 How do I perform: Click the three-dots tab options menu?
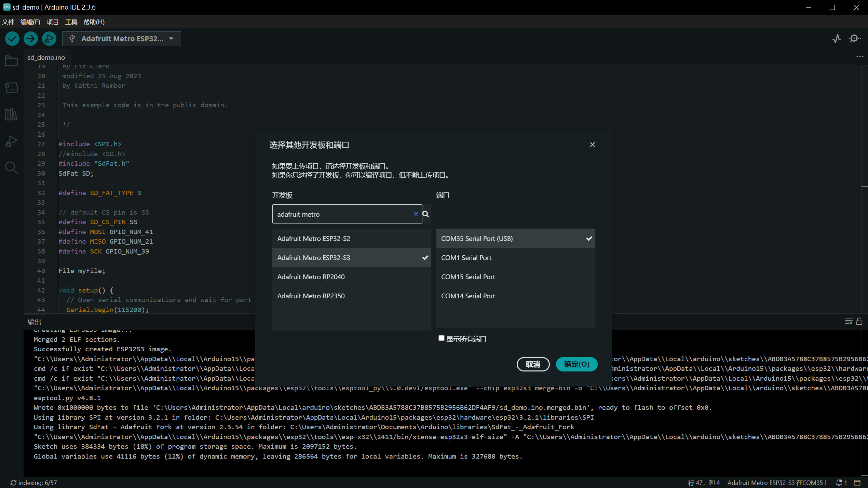coord(860,57)
